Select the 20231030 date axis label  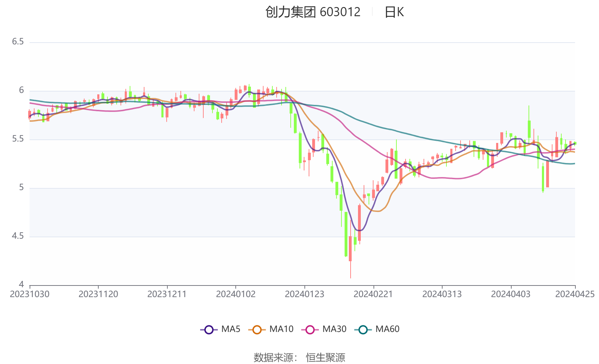coord(30,294)
